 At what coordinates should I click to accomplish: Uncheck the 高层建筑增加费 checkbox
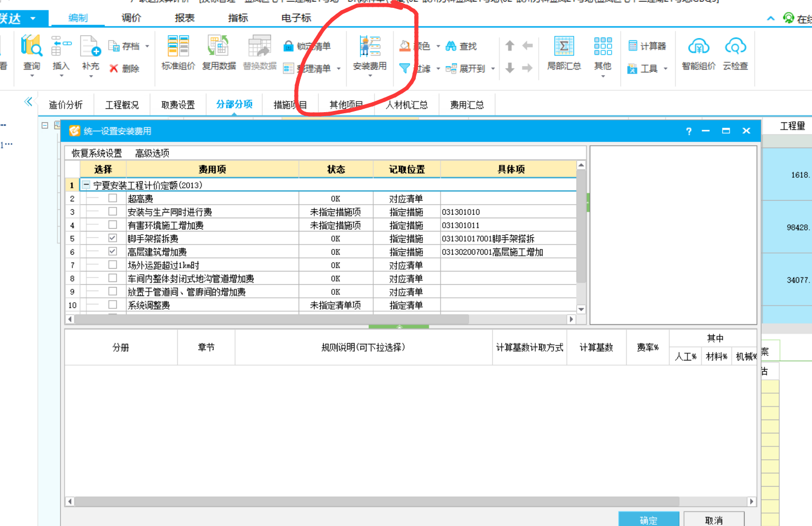[x=113, y=251]
